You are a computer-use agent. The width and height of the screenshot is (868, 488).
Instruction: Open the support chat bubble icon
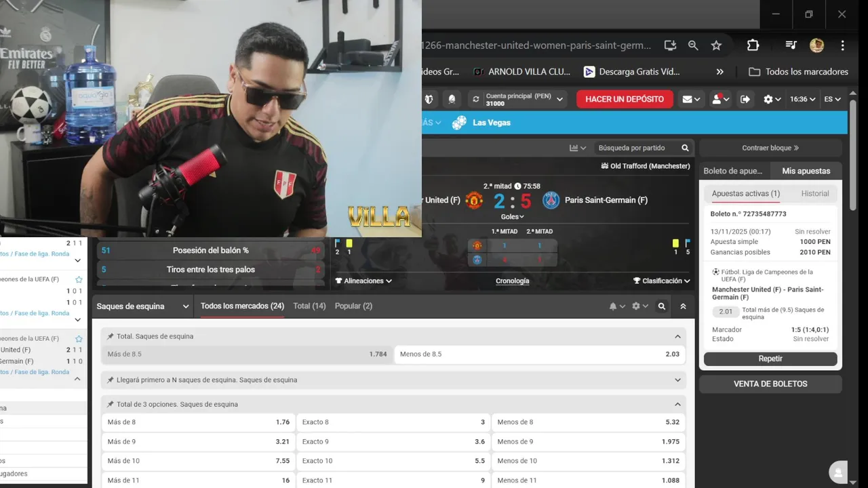838,472
